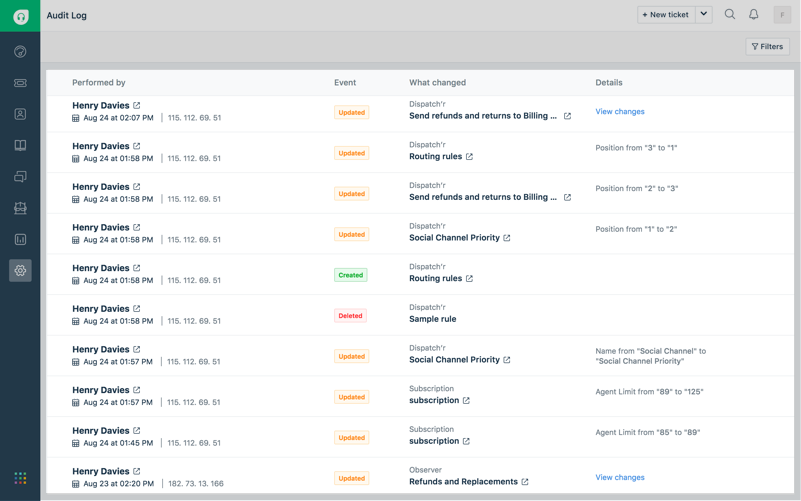The image size is (801, 501).
Task: Open link icon beside Refunds and Replacements
Action: coord(525,482)
